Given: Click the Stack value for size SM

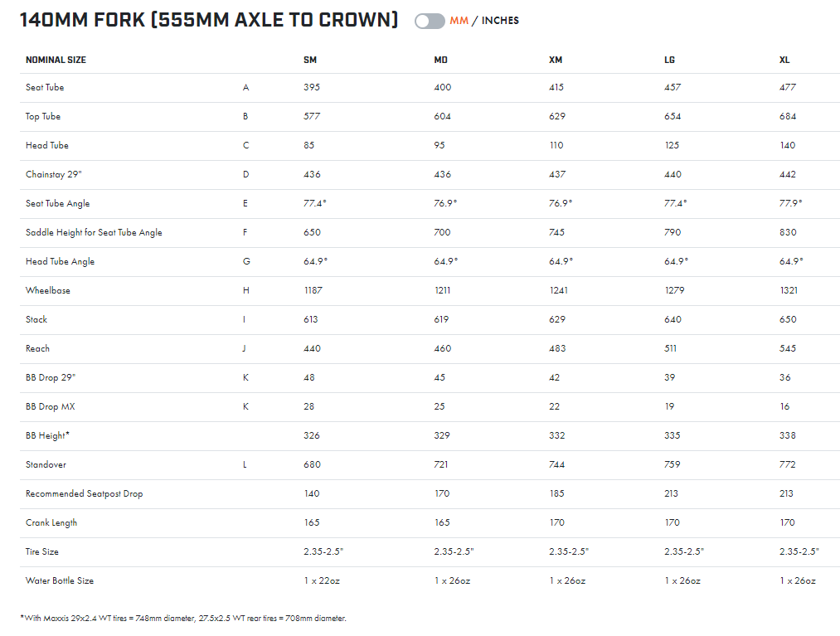Looking at the screenshot, I should 311,319.
